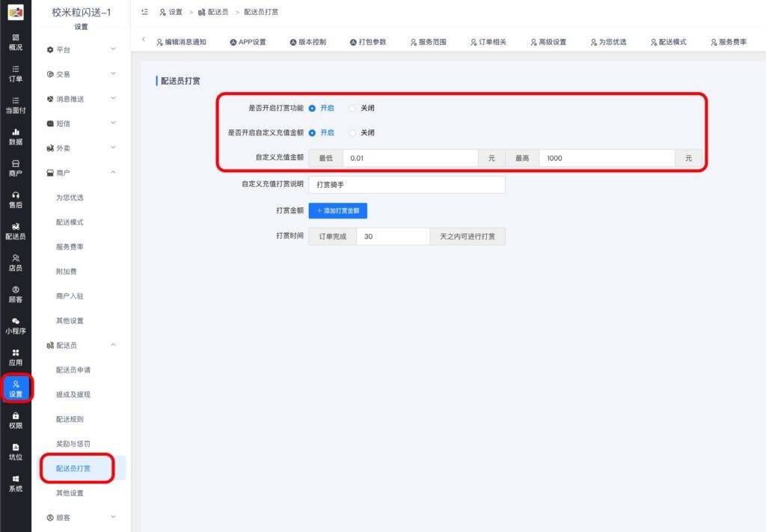Select 开启 for 是否开启打赏功能
The width and height of the screenshot is (766, 532).
pos(313,108)
